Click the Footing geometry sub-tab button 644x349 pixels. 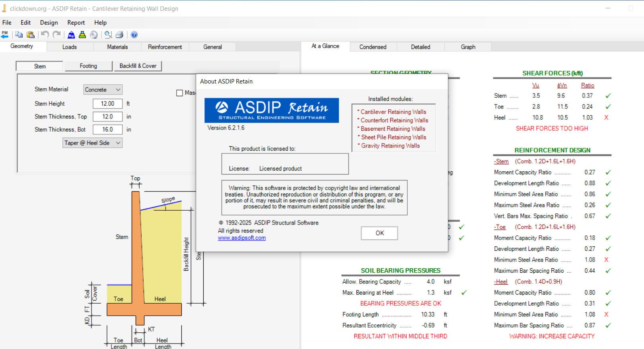(x=88, y=66)
